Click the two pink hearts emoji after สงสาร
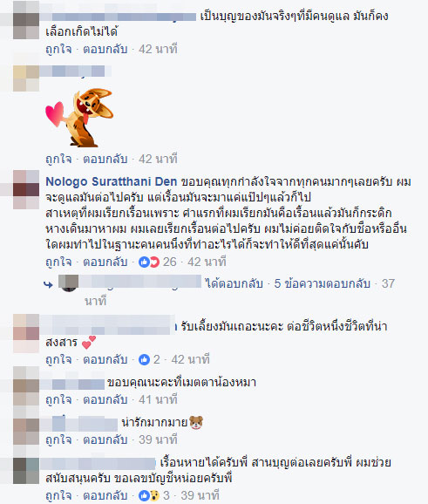The image size is (428, 504). [x=89, y=343]
